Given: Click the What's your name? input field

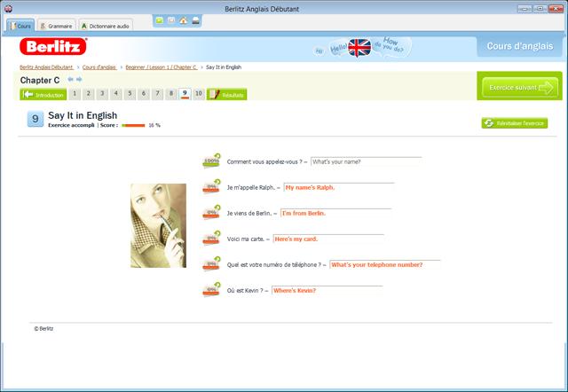Looking at the screenshot, I should [x=367, y=161].
